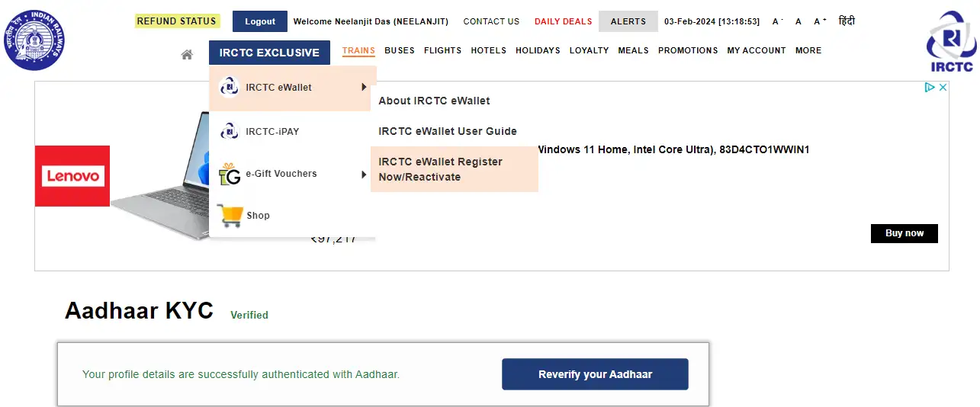Click Reverify your Aadhaar button
Screen dimensions: 980x407
pyautogui.click(x=595, y=374)
